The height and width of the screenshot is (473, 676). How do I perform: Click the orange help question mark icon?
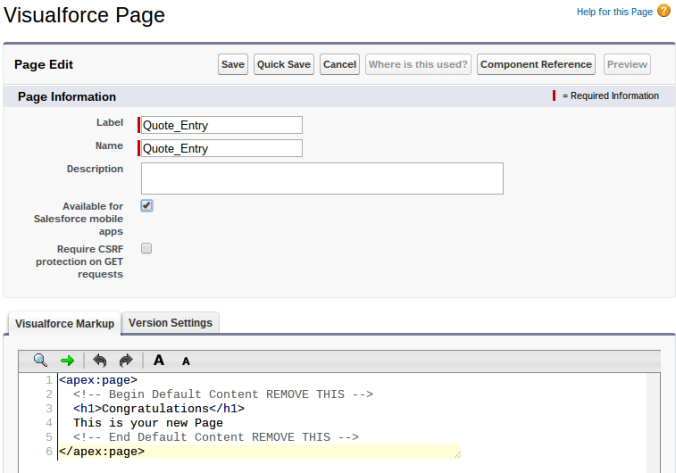click(663, 10)
